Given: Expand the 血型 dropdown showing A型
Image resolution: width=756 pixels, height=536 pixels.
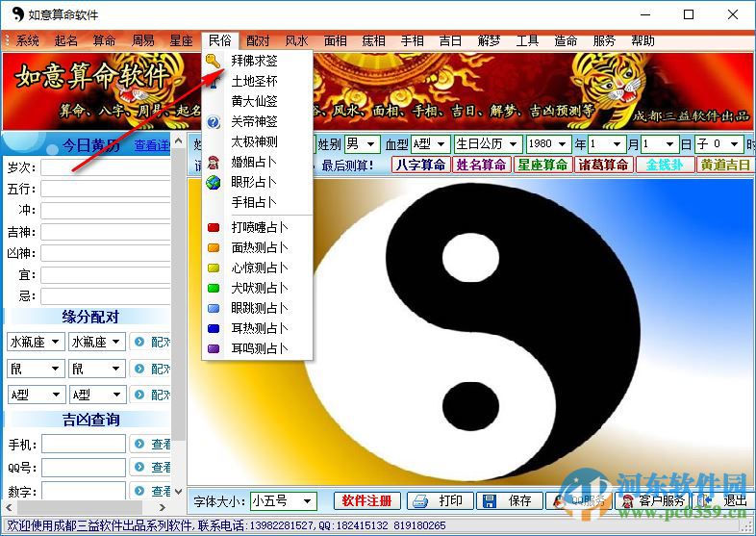Looking at the screenshot, I should 441,144.
